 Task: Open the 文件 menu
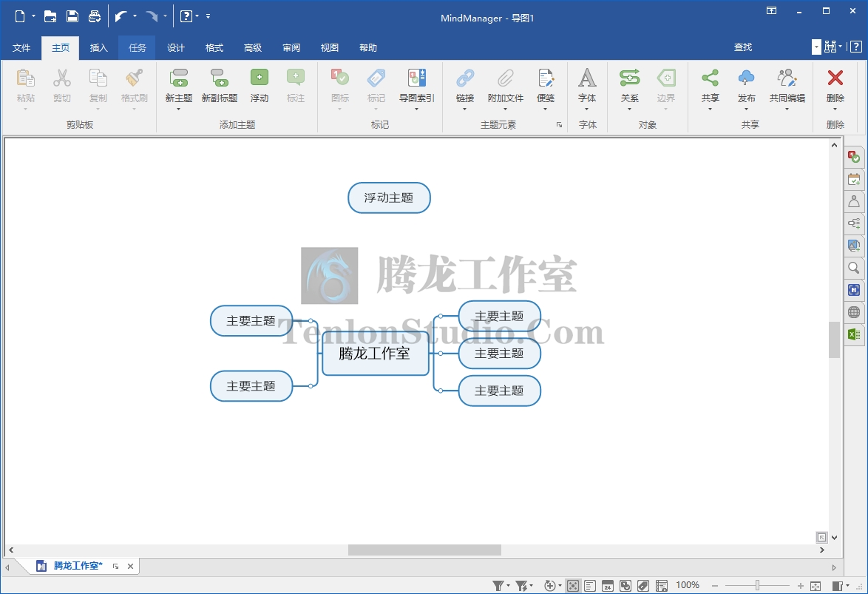click(21, 47)
